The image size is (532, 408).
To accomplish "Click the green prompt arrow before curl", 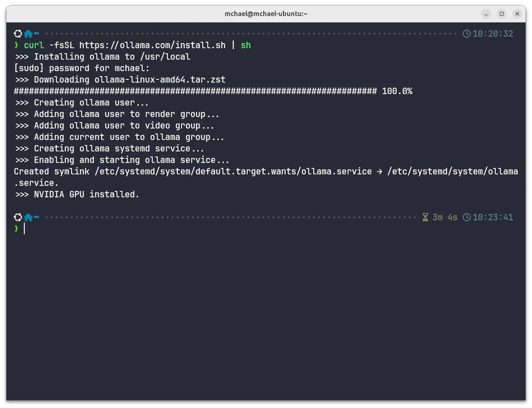I will tap(17, 45).
